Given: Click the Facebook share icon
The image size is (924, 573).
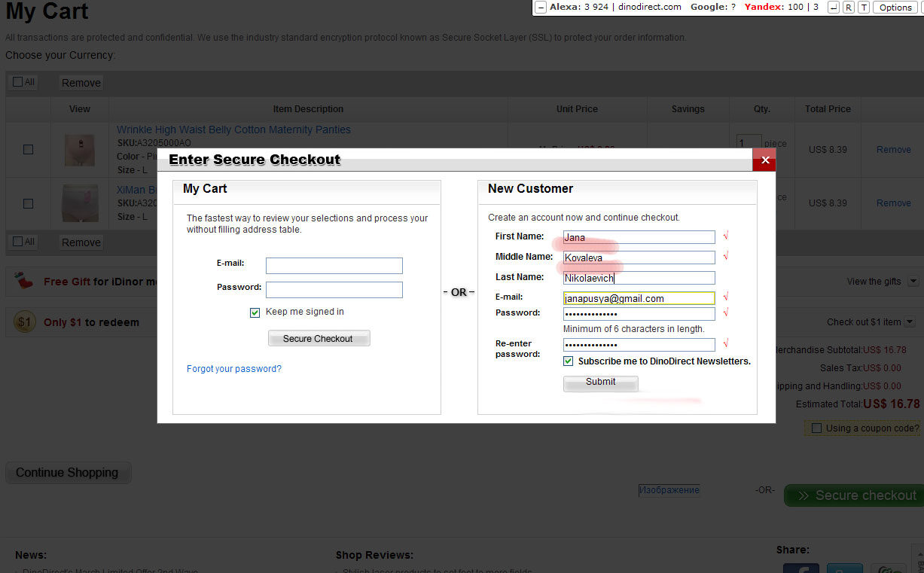Looking at the screenshot, I should pos(800,568).
